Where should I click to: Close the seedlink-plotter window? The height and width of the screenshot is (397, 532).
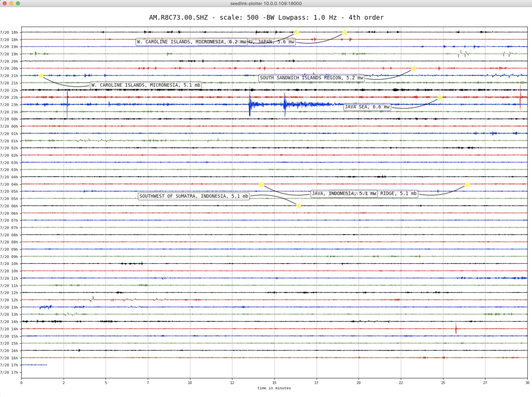click(x=4, y=3)
